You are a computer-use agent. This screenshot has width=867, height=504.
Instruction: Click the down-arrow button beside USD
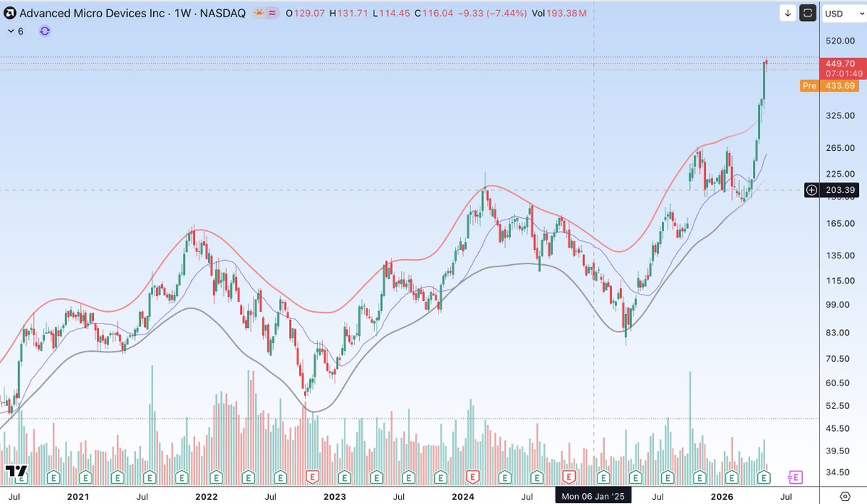788,13
